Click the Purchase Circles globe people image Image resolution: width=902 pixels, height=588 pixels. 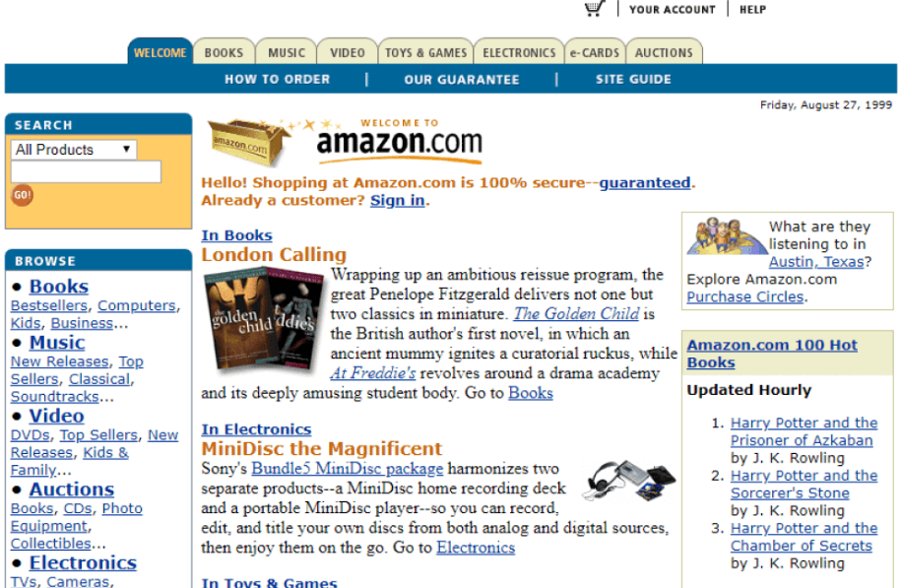[x=726, y=236]
